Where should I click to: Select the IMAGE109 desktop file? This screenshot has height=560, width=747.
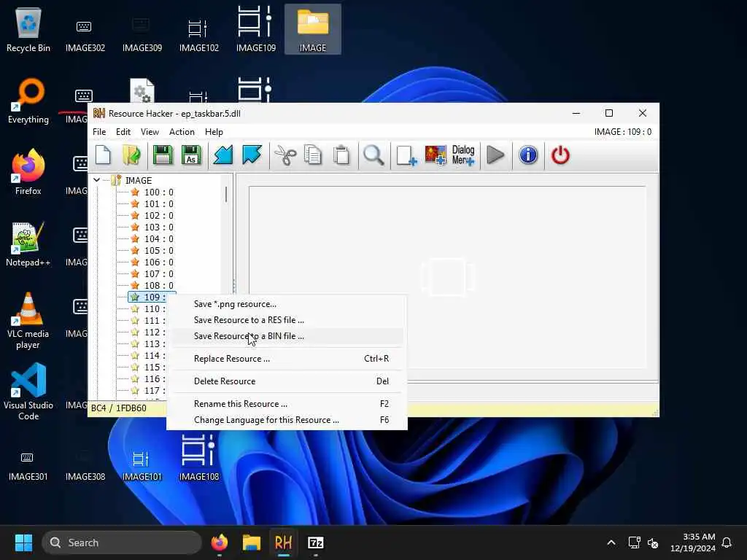click(x=256, y=29)
